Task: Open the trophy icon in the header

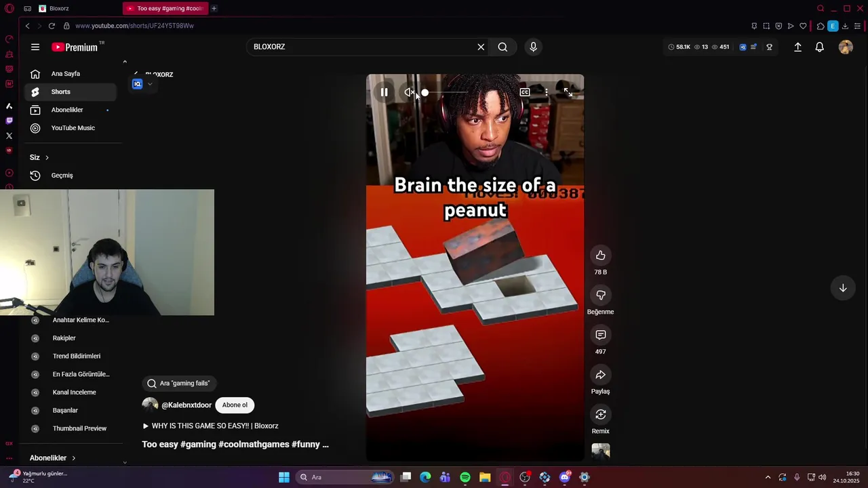Action: coord(769,47)
